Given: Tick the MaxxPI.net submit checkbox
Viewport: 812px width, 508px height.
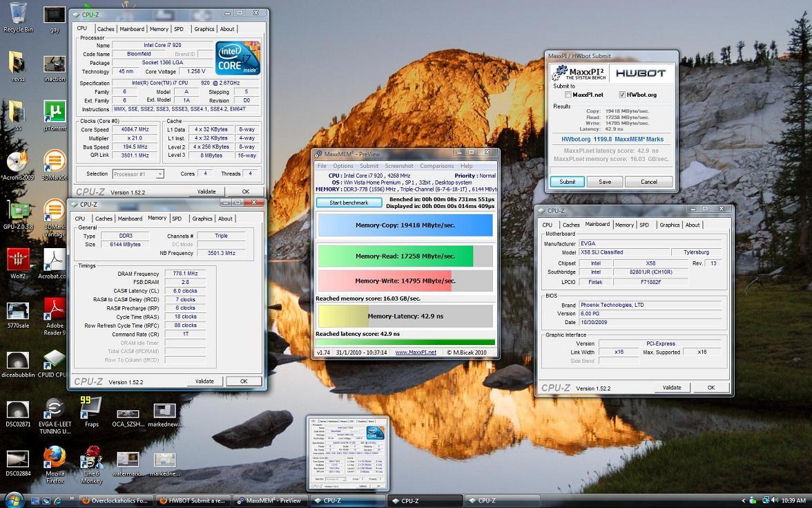Looking at the screenshot, I should pos(568,95).
